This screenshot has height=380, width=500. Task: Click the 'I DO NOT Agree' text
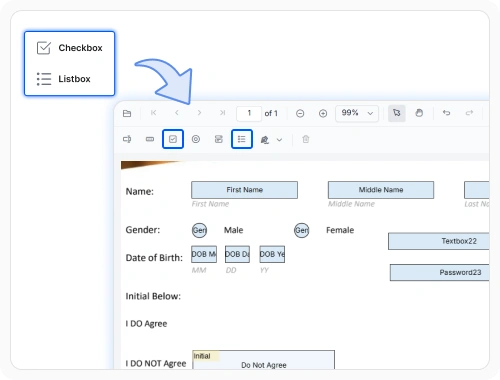pos(156,363)
